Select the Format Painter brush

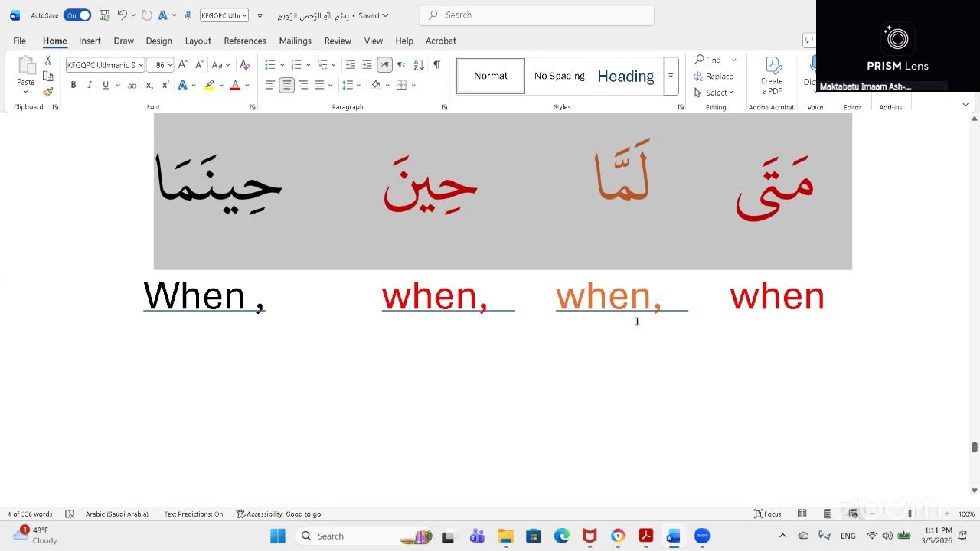pos(47,92)
